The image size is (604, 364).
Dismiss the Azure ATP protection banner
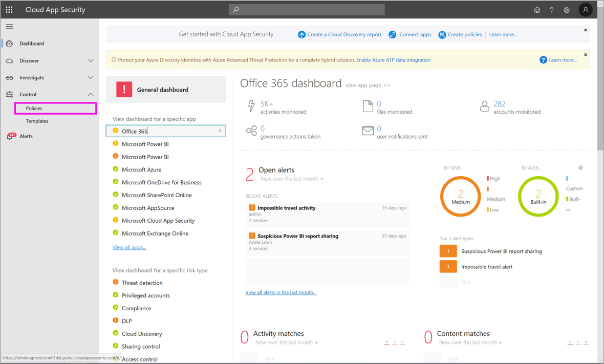585,54
